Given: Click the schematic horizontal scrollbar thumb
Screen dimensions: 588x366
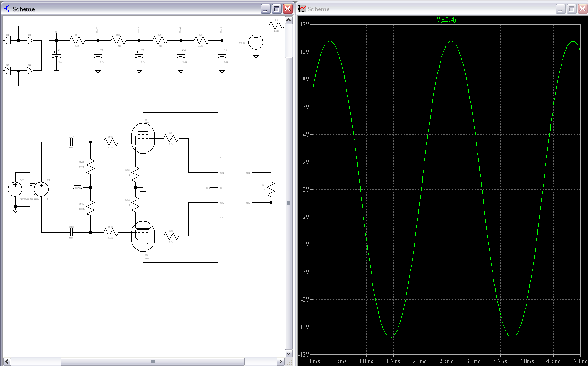Looking at the screenshot, I should click(x=153, y=362).
